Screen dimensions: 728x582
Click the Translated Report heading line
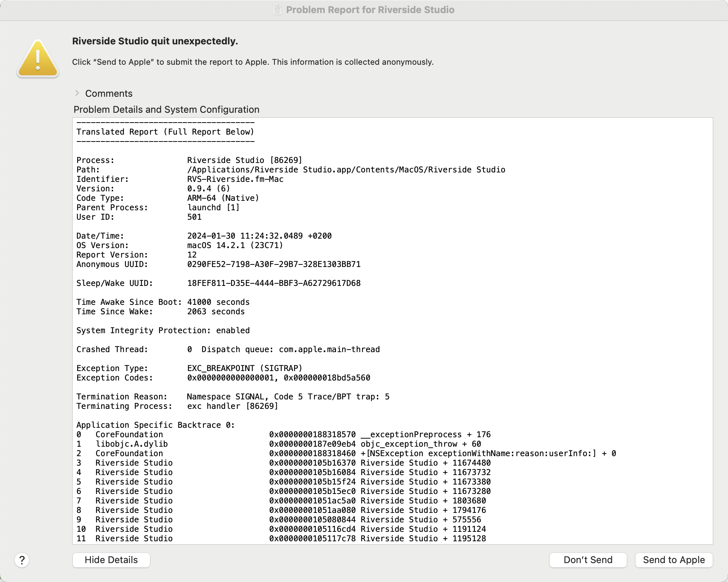click(x=165, y=132)
